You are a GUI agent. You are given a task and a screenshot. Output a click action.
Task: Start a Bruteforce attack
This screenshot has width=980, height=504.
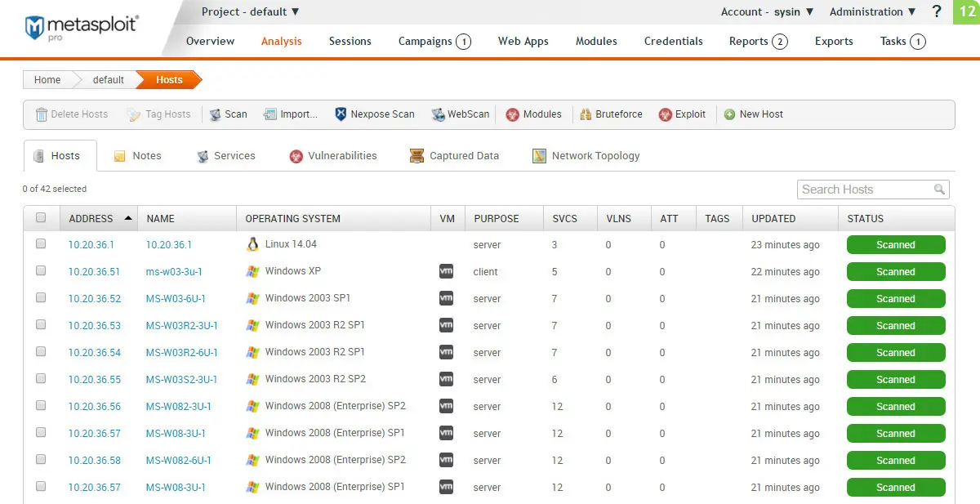pos(611,114)
